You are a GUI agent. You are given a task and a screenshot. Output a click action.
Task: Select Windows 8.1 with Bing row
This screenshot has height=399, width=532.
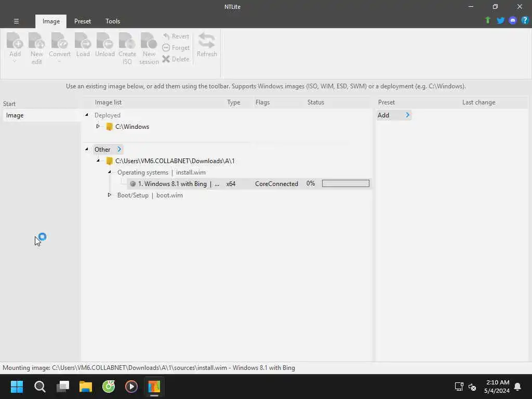pos(249,183)
